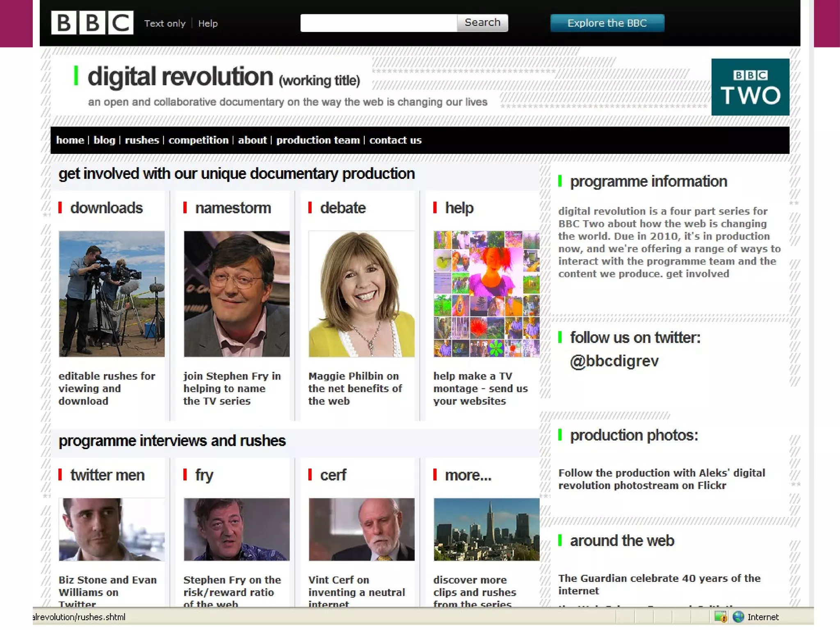This screenshot has width=840, height=630.
Task: Click the BBC logo in header
Action: tap(92, 23)
